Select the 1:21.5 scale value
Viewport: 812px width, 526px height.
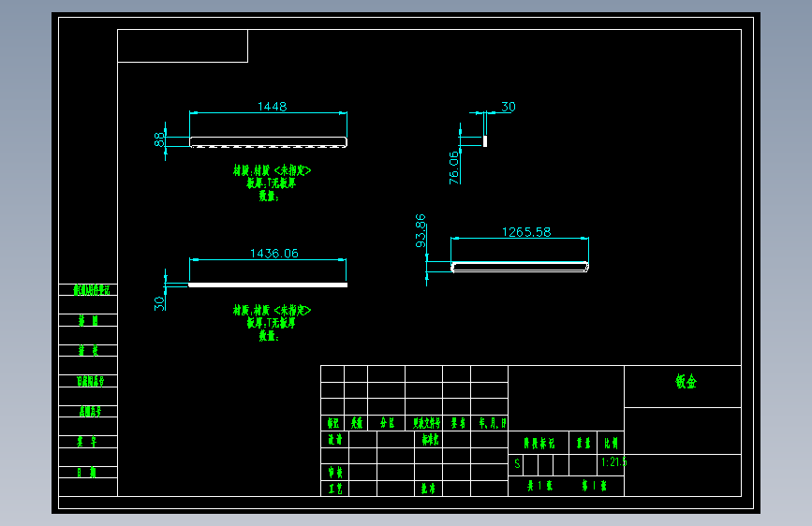[x=613, y=461]
